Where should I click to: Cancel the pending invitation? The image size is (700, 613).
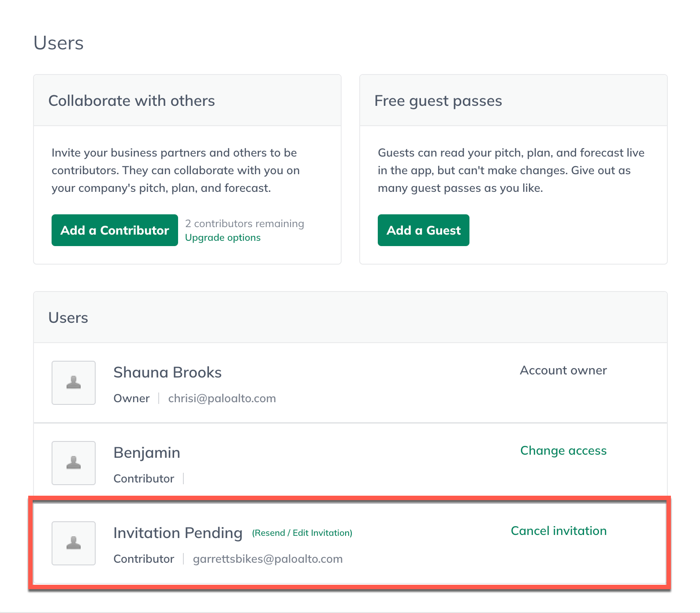tap(558, 531)
